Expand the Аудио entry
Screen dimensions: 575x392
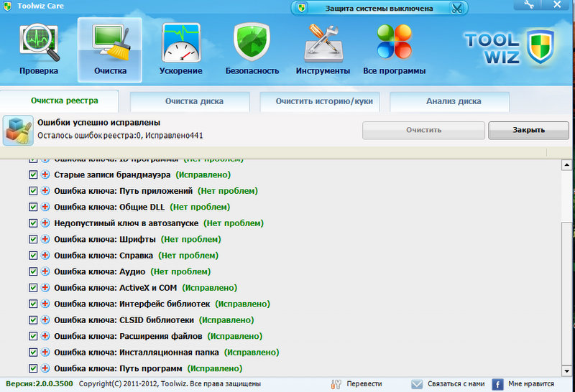[45, 271]
